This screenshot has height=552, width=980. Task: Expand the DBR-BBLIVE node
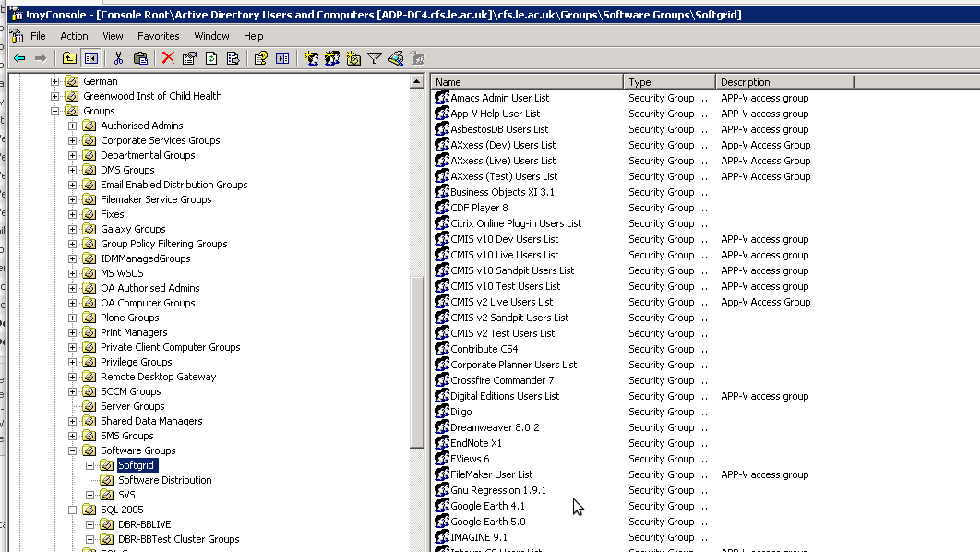coord(90,524)
